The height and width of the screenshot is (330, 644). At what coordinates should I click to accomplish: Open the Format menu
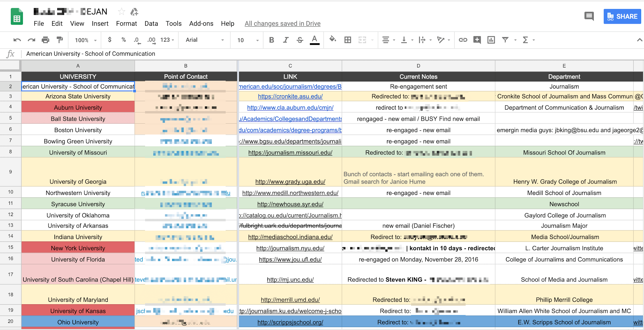click(x=126, y=23)
